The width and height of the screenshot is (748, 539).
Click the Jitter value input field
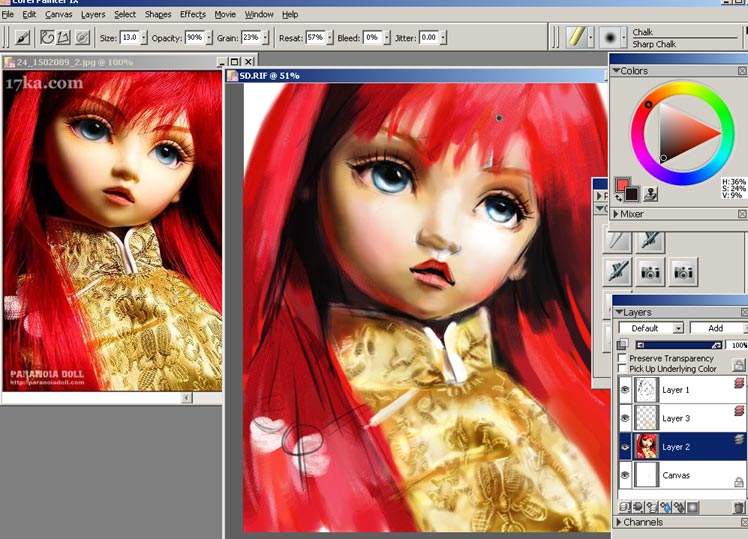click(x=429, y=37)
